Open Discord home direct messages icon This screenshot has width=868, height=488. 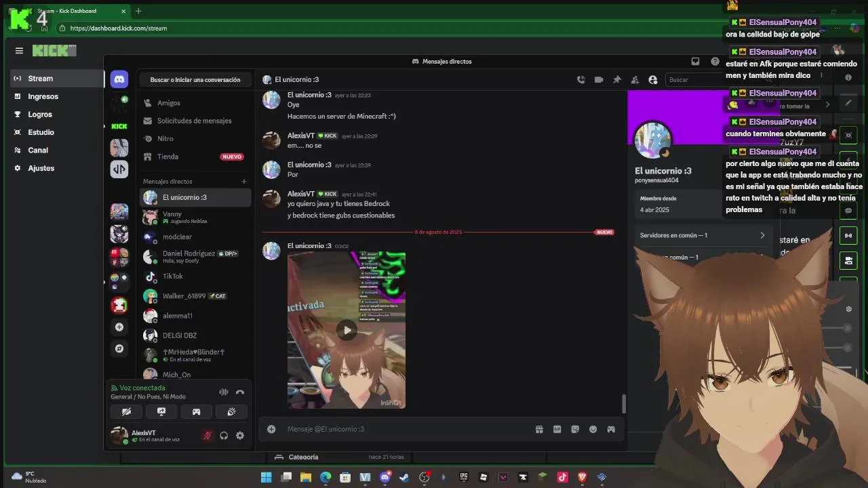coord(119,79)
